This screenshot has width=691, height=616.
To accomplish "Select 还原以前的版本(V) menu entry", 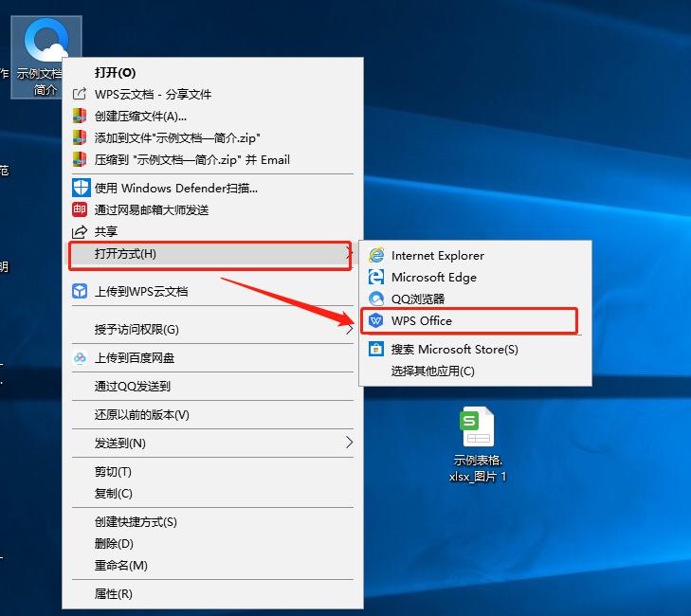I will (x=213, y=415).
